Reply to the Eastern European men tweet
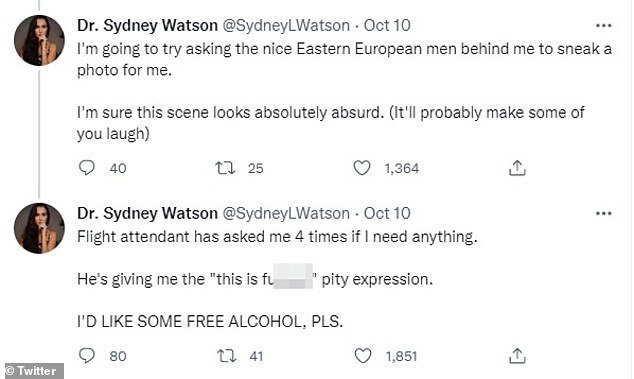 pyautogui.click(x=87, y=167)
